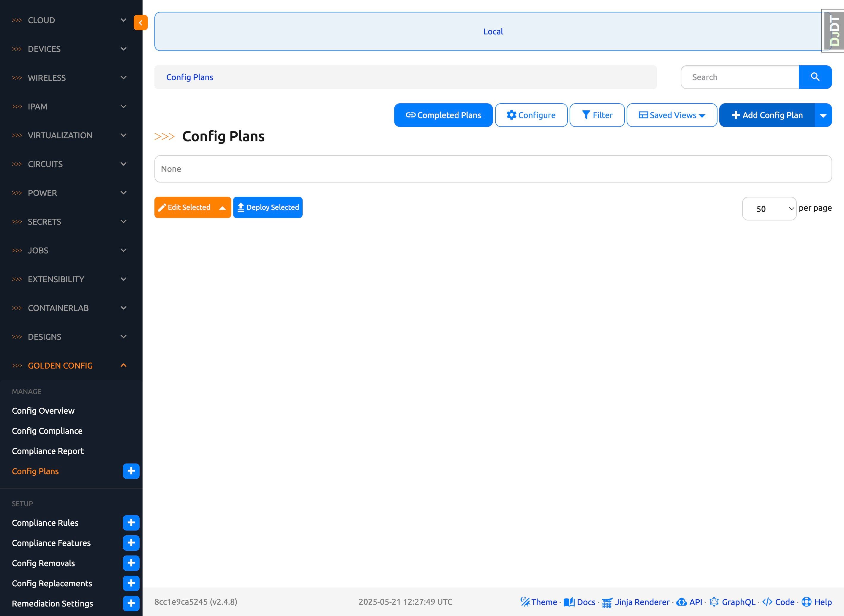Screen dimensions: 844x616
Task: Click plus icon next to Config Plans
Action: click(x=131, y=471)
